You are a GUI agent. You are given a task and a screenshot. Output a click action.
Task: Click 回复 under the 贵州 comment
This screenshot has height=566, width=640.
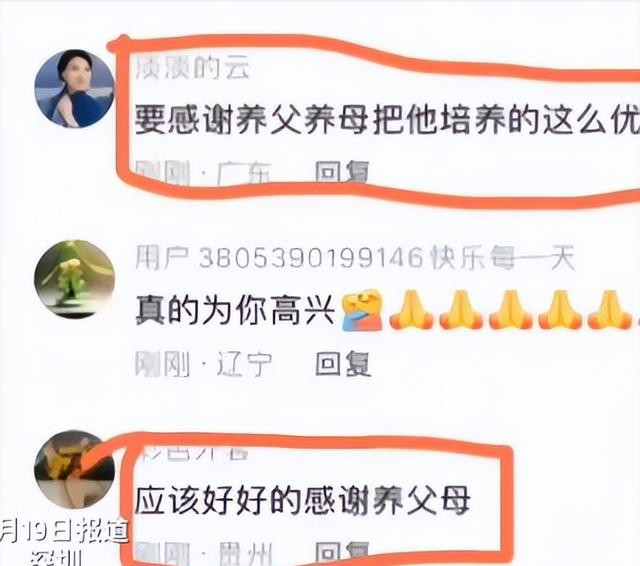pos(342,554)
